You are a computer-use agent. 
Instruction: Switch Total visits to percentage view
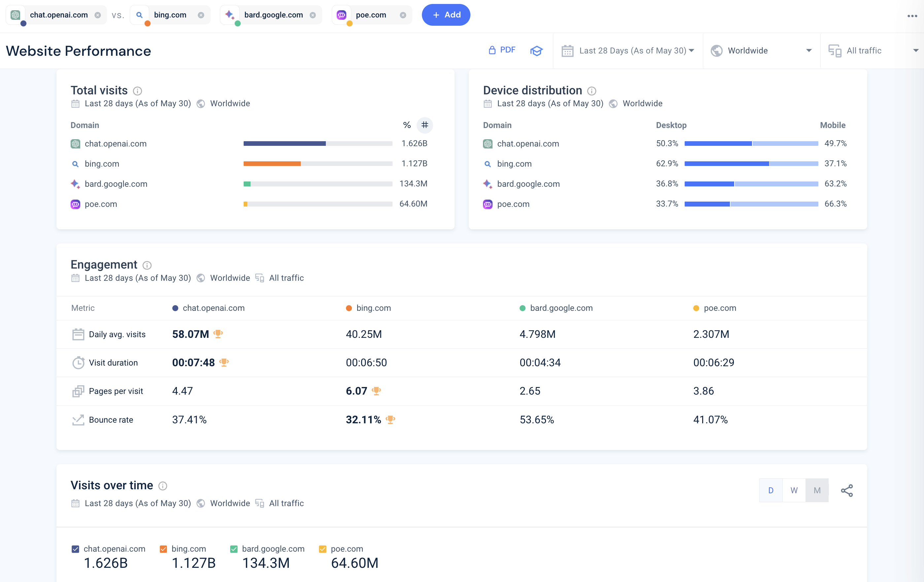click(407, 125)
